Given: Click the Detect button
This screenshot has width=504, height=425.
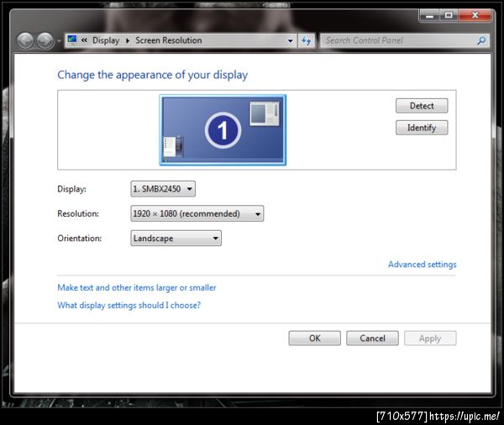Looking at the screenshot, I should pos(422,106).
